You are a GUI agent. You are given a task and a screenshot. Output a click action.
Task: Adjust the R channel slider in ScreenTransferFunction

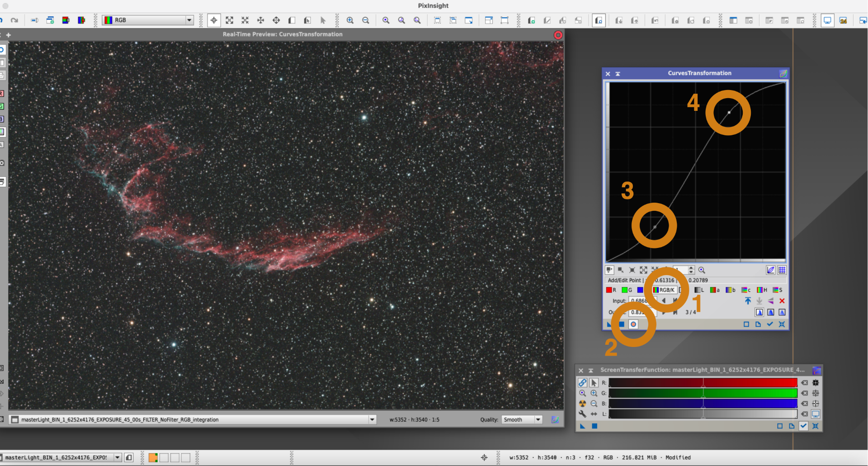point(703,383)
